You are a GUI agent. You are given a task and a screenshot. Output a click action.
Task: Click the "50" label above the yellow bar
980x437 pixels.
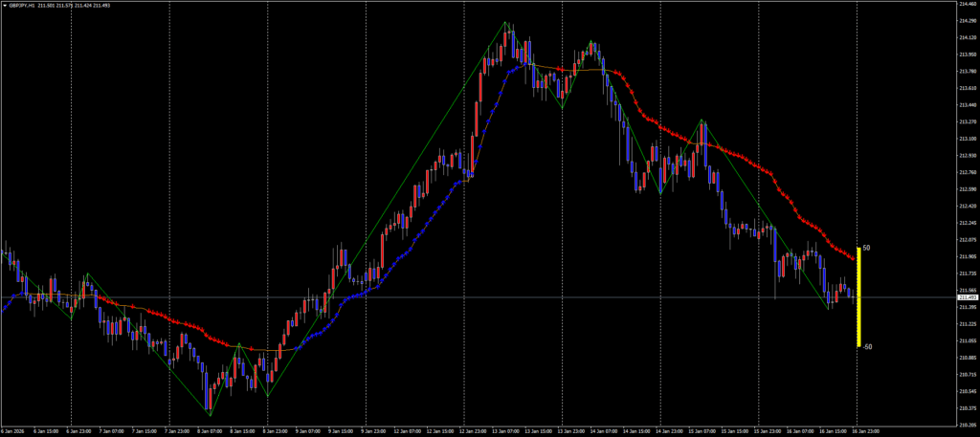click(866, 248)
